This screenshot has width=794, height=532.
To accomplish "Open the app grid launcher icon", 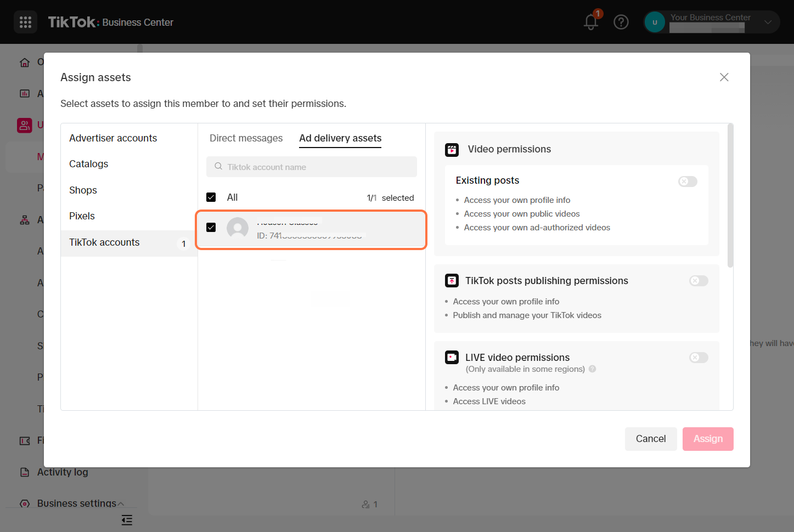I will 25,22.
